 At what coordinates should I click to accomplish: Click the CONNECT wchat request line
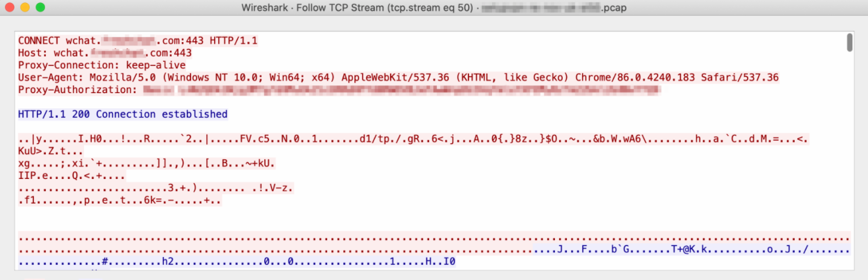point(138,41)
